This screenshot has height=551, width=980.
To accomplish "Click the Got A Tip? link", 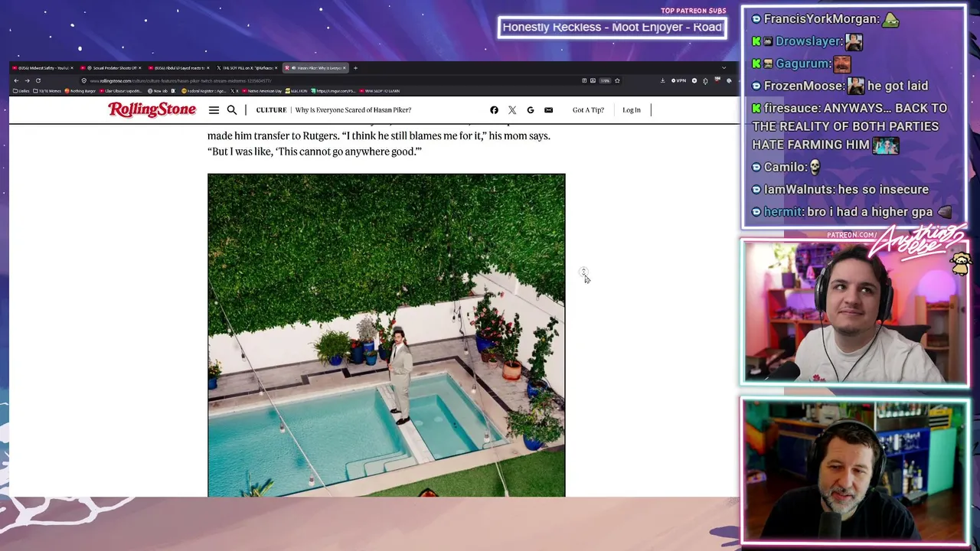I will [588, 110].
